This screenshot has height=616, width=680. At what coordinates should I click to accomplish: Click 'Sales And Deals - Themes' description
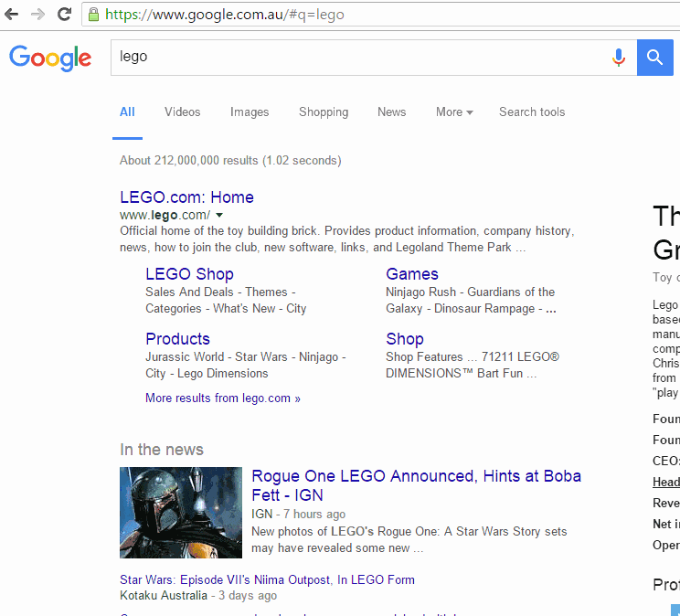(x=226, y=300)
